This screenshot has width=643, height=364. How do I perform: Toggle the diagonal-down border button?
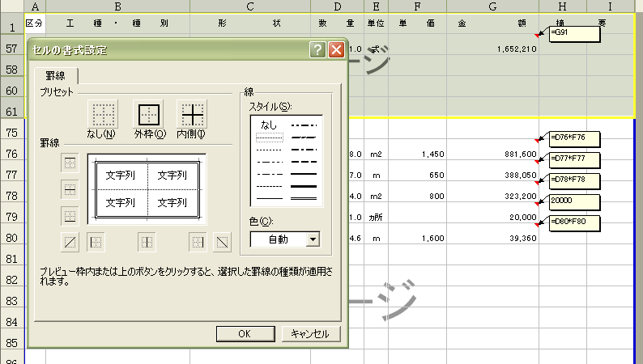[223, 241]
